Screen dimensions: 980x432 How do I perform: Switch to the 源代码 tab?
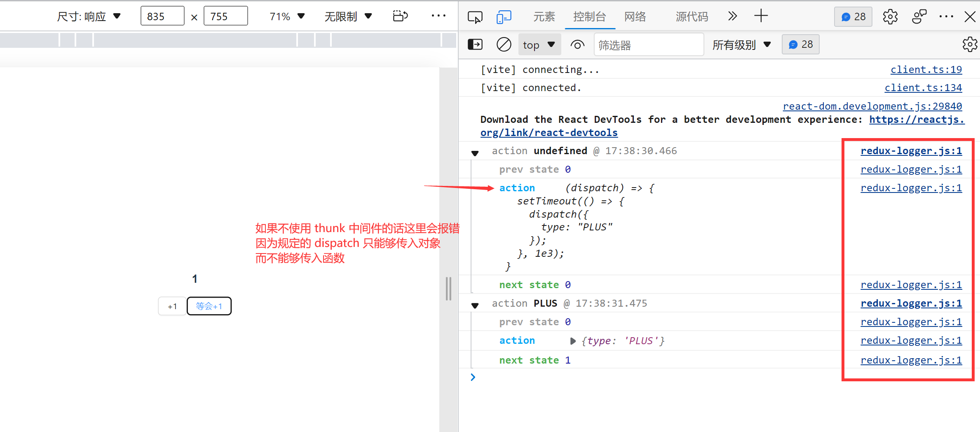(x=692, y=16)
